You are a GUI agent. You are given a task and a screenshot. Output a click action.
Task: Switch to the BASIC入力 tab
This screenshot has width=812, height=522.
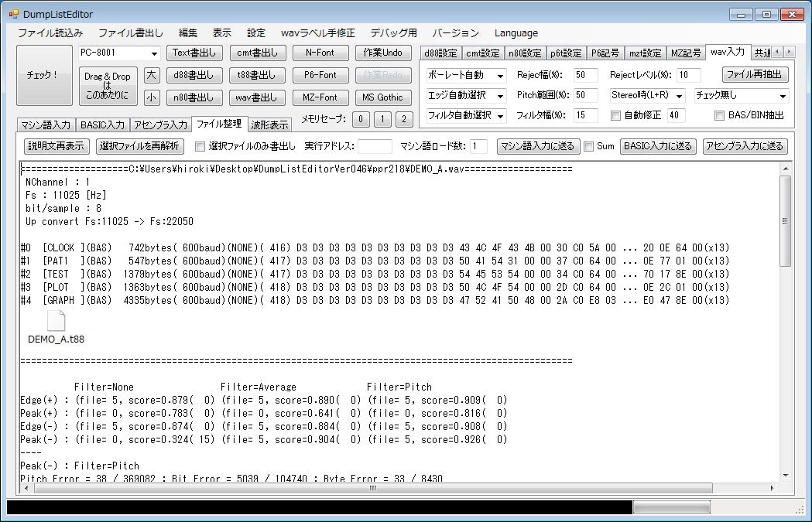pyautogui.click(x=102, y=125)
